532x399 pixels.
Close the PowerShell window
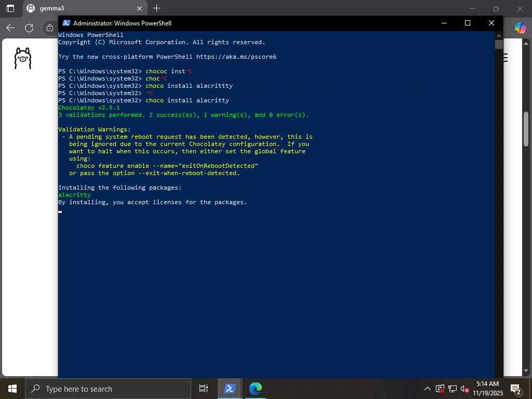pyautogui.click(x=491, y=23)
